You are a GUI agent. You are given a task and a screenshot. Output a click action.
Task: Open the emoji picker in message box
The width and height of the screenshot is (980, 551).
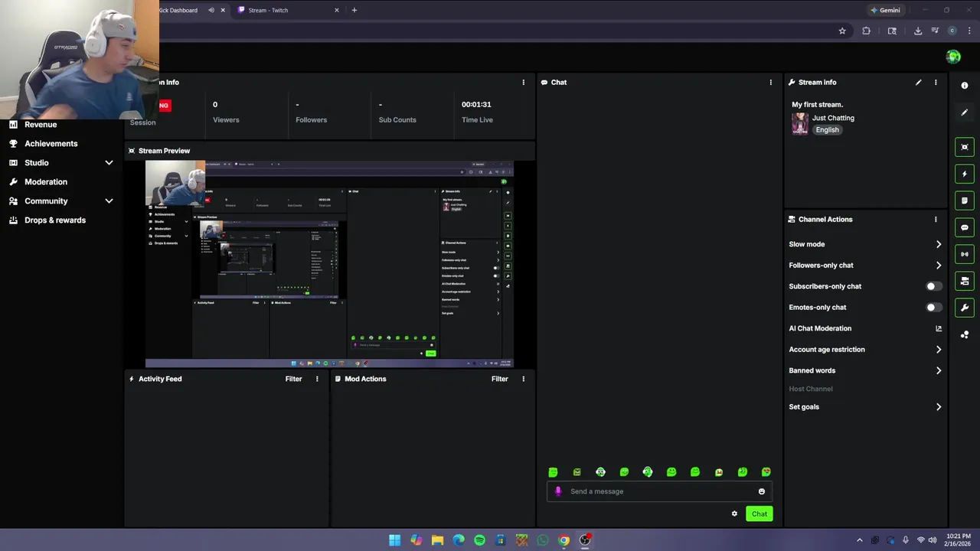point(762,491)
